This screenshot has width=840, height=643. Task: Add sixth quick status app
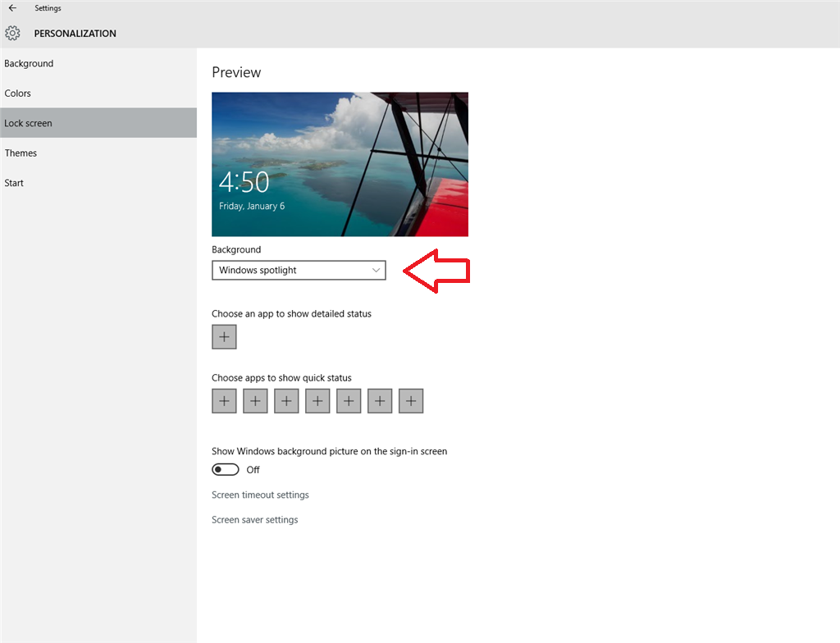coord(379,401)
